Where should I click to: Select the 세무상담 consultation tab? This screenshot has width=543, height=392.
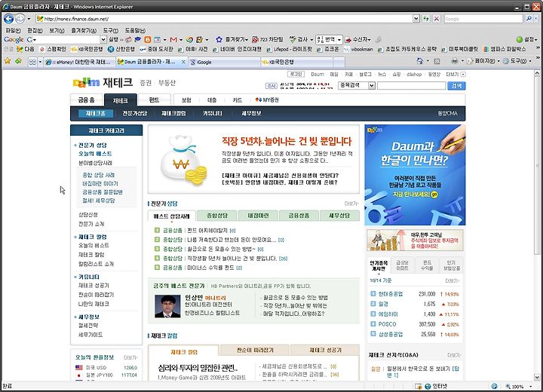(x=339, y=216)
